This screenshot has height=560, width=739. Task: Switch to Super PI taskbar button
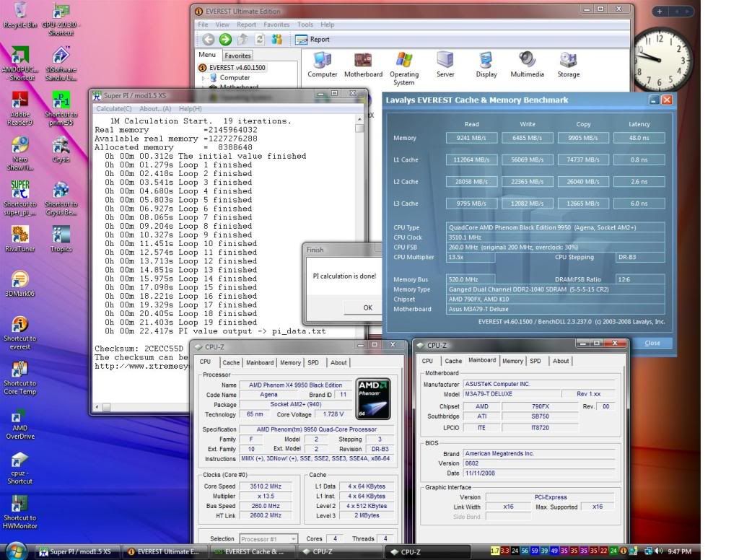pos(76,551)
